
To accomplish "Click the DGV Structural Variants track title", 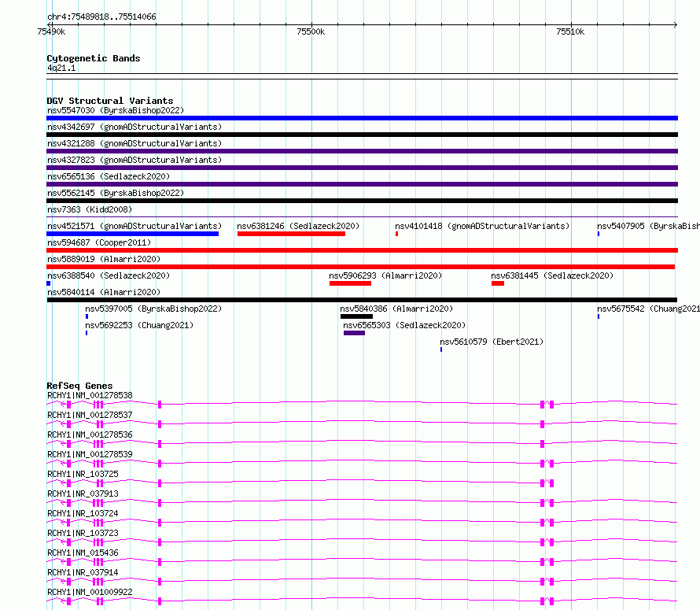I will (110, 101).
